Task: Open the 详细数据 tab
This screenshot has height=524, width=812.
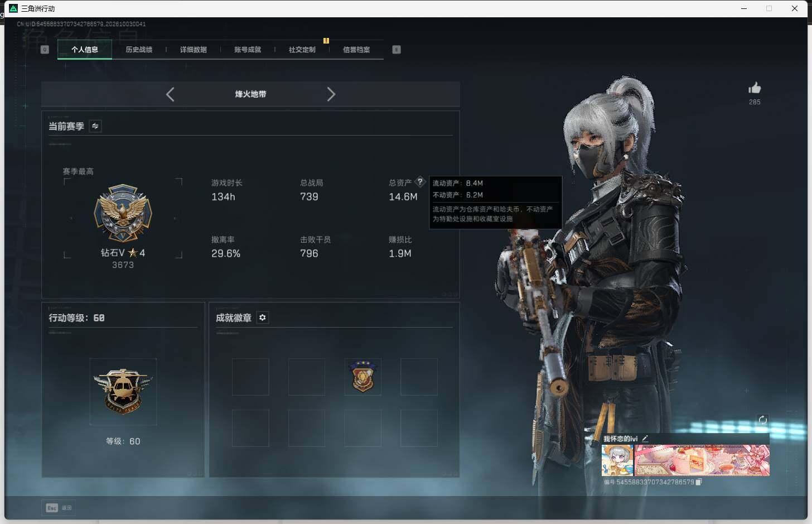Action: click(193, 50)
